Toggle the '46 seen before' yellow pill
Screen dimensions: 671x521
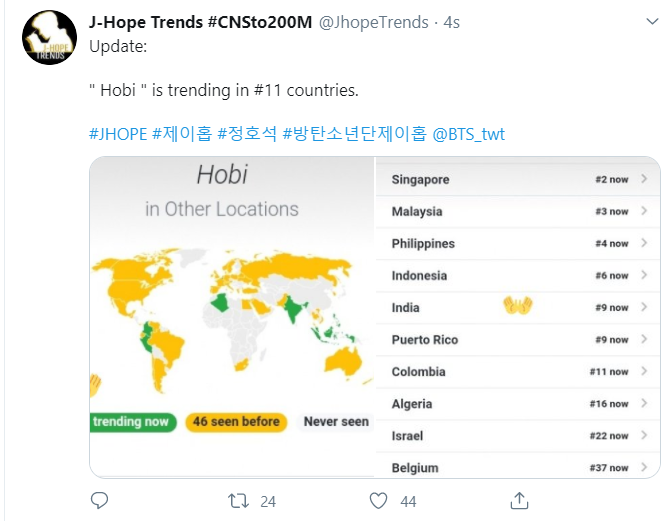pyautogui.click(x=236, y=422)
